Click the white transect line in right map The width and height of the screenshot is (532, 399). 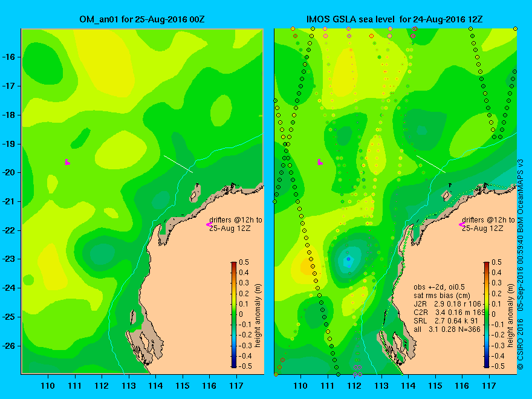[431, 164]
